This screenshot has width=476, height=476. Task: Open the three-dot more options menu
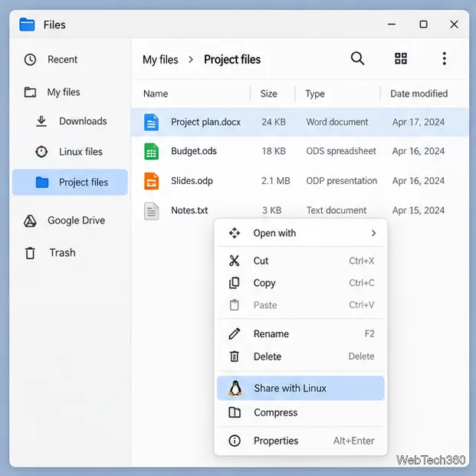pyautogui.click(x=444, y=58)
